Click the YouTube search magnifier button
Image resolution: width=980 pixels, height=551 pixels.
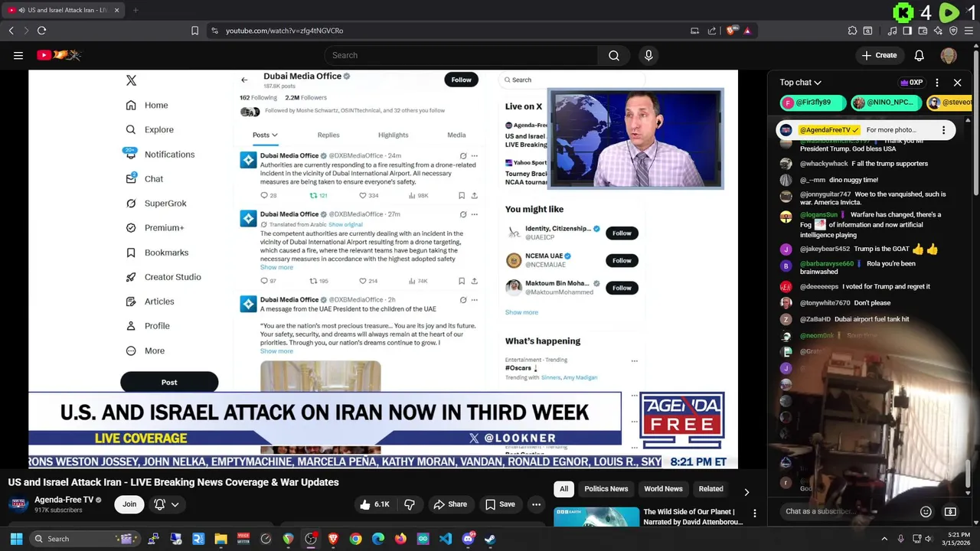614,55
